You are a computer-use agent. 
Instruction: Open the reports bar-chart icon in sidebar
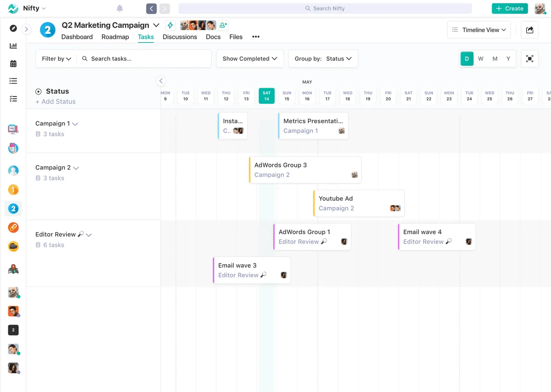pos(13,45)
